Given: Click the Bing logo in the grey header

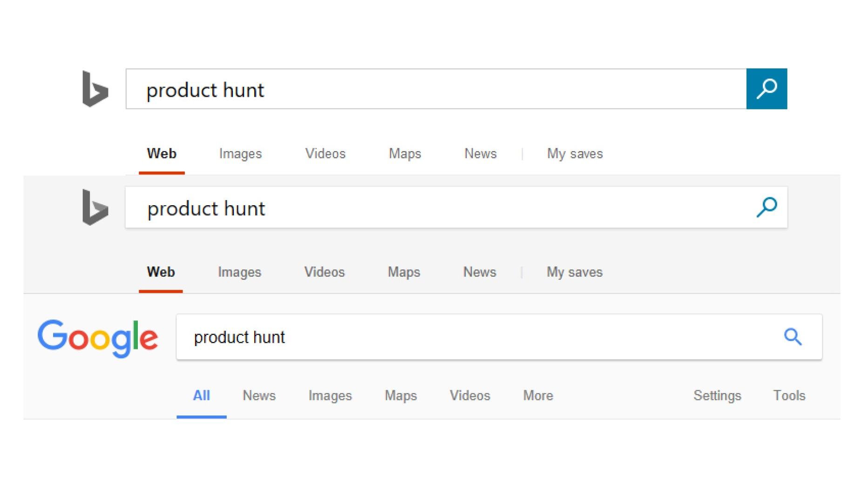Looking at the screenshot, I should (x=95, y=207).
